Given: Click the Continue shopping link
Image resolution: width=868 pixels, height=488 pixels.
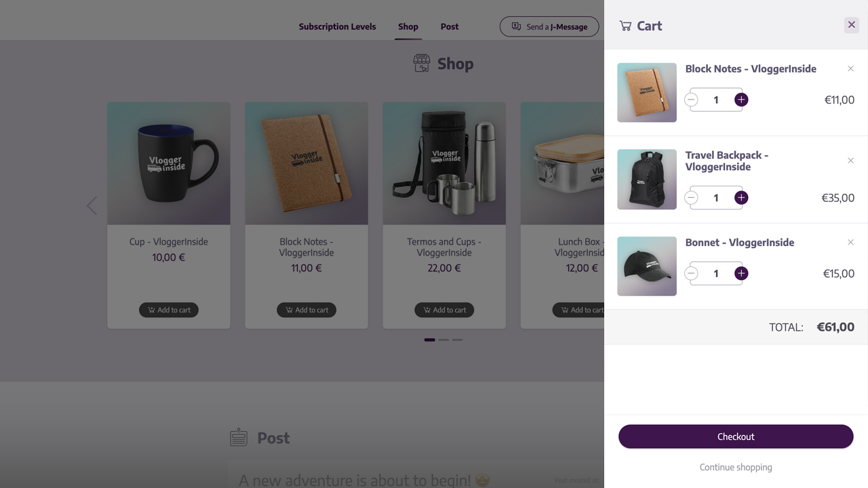Looking at the screenshot, I should 735,467.
